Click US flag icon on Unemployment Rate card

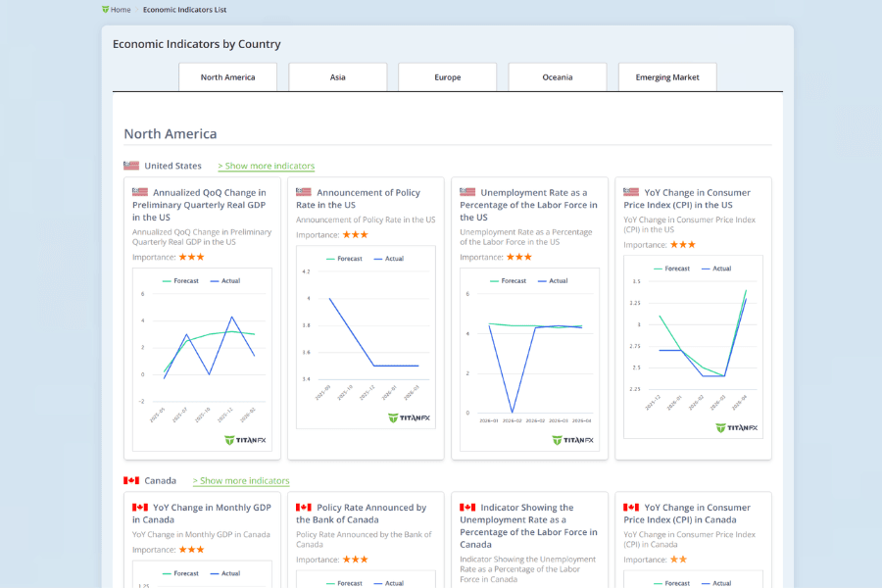point(467,192)
